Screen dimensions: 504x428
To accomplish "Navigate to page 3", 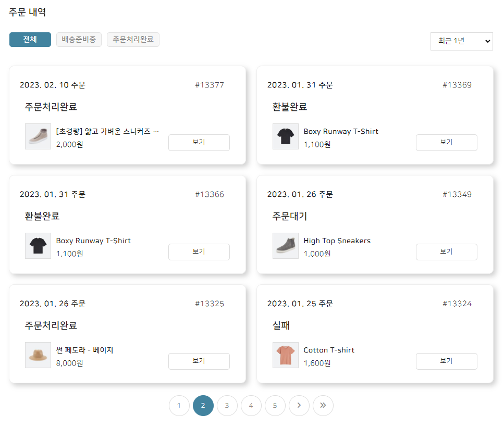I will [x=227, y=406].
